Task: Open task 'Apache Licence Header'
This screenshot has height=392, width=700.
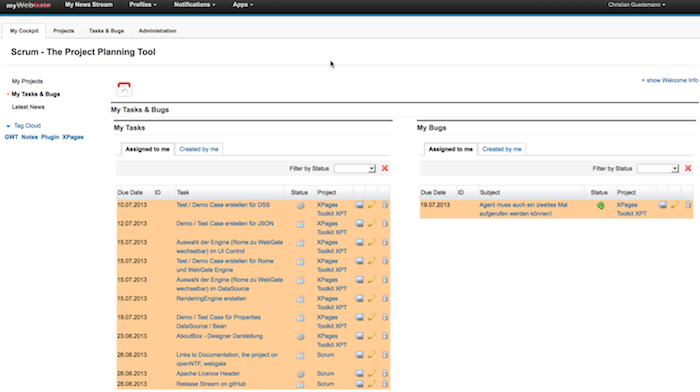Action: click(208, 374)
